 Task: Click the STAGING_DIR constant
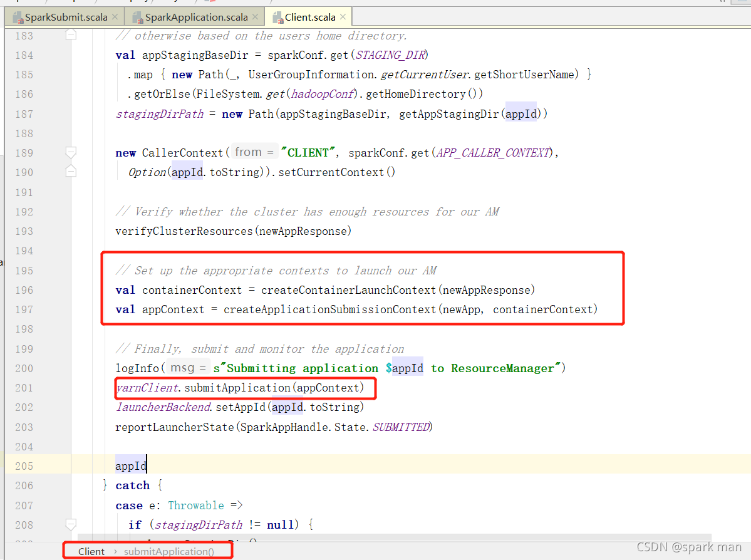pos(390,55)
